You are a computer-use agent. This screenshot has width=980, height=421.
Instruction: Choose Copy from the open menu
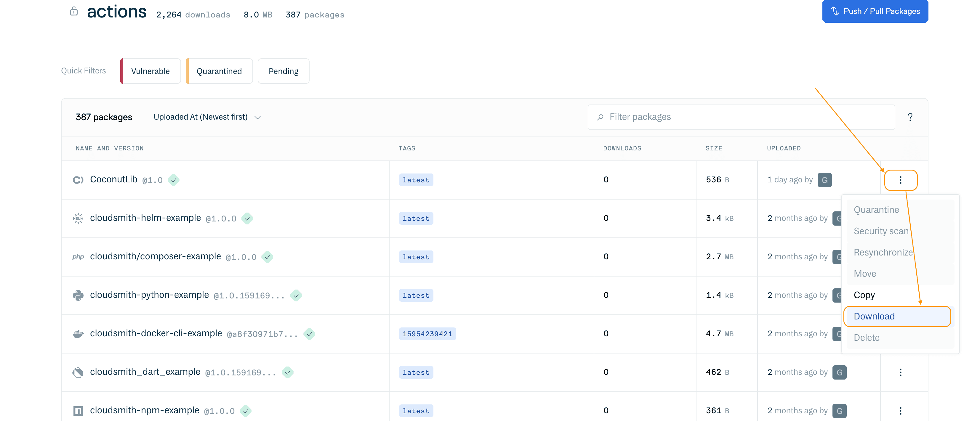[x=864, y=295]
